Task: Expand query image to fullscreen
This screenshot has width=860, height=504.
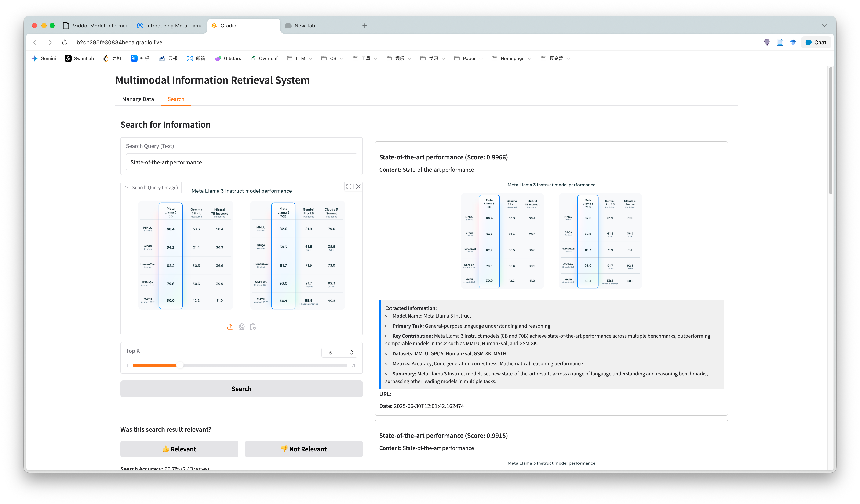Action: 349,186
